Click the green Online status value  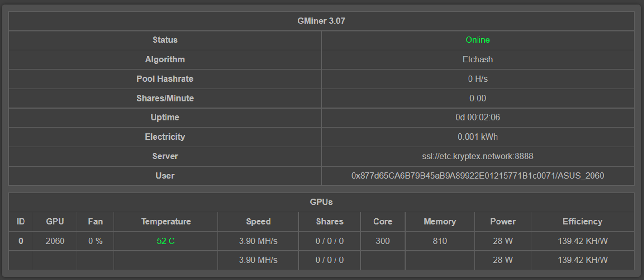tap(478, 40)
